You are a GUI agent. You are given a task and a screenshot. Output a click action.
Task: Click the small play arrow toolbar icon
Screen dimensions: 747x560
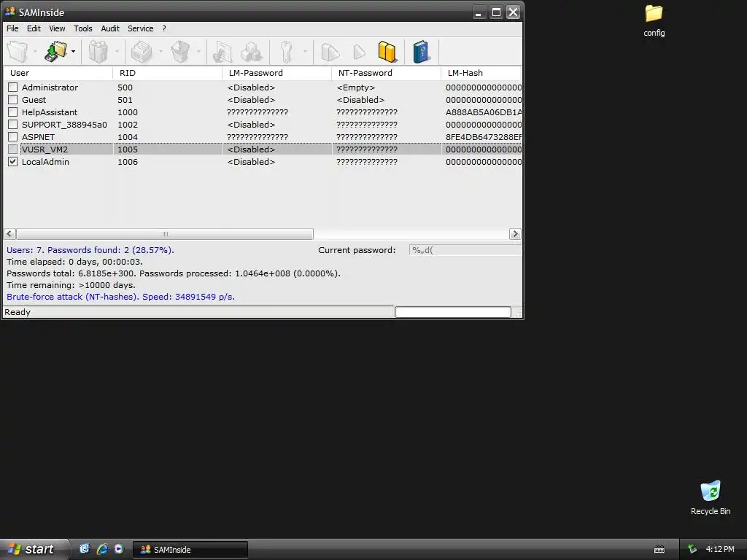[359, 52]
